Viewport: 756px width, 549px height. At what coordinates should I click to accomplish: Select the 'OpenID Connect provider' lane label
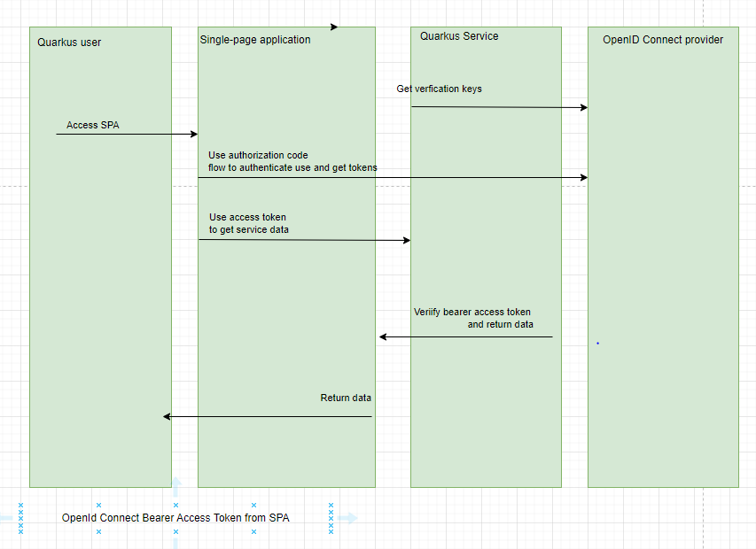(x=663, y=40)
